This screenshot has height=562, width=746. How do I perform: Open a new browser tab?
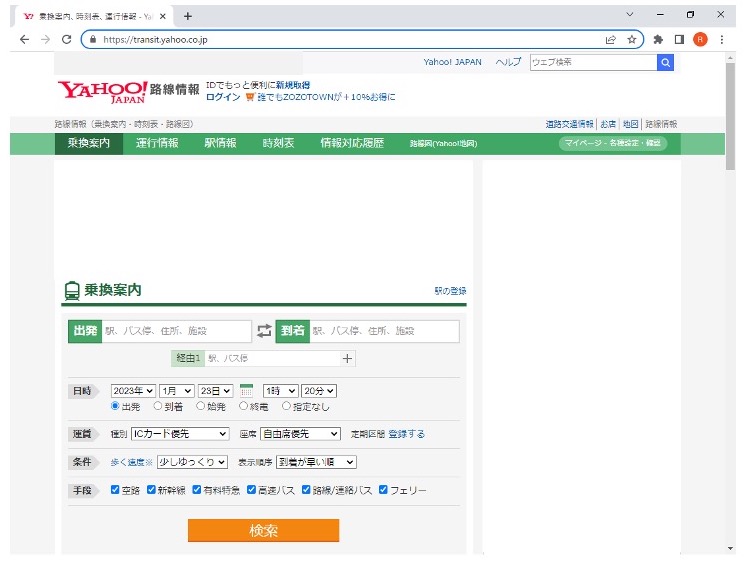pos(188,16)
